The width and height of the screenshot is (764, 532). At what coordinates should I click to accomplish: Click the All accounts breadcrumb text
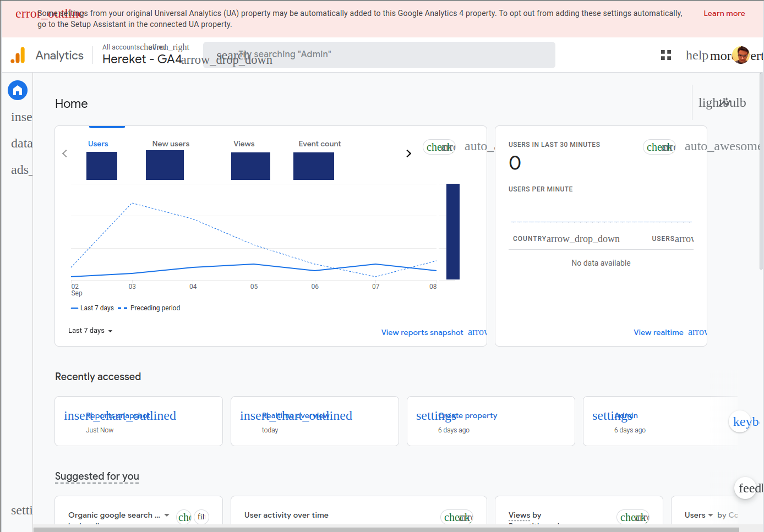121,47
